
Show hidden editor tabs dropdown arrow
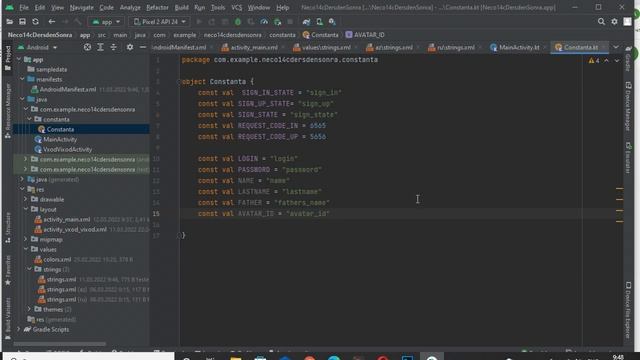click(x=616, y=47)
